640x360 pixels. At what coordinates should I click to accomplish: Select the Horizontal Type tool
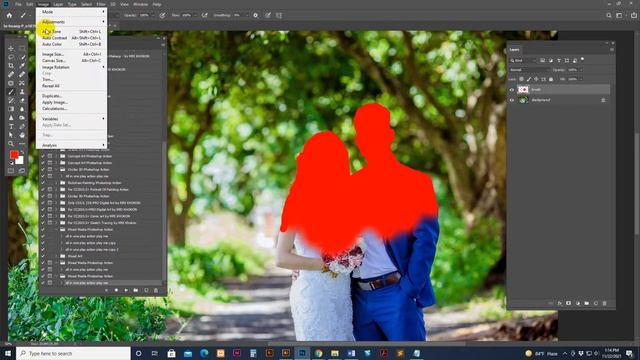point(11,127)
